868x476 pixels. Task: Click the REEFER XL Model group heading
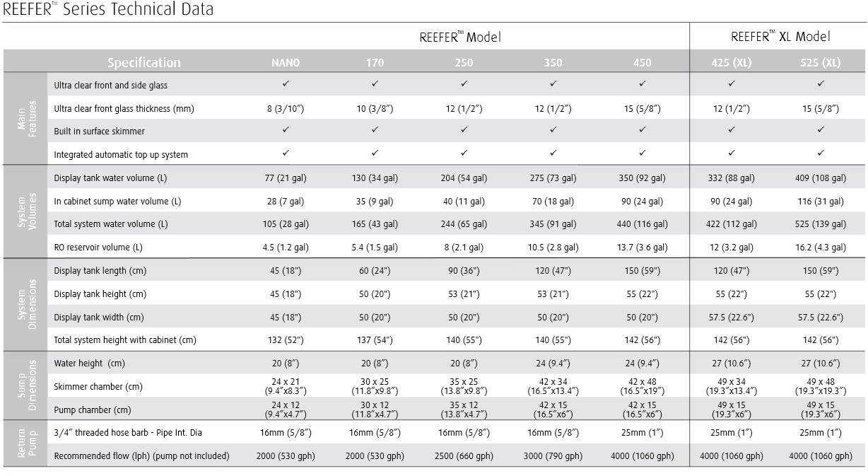point(780,37)
